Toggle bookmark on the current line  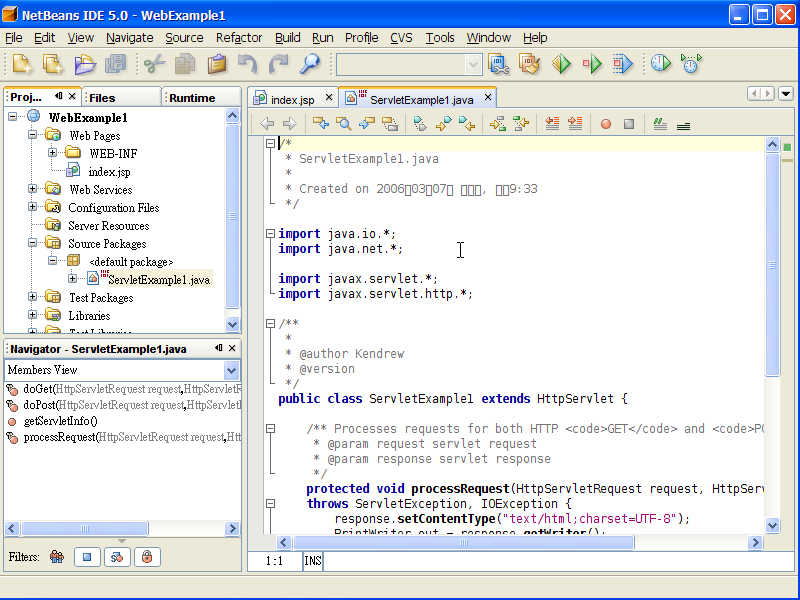[x=420, y=123]
